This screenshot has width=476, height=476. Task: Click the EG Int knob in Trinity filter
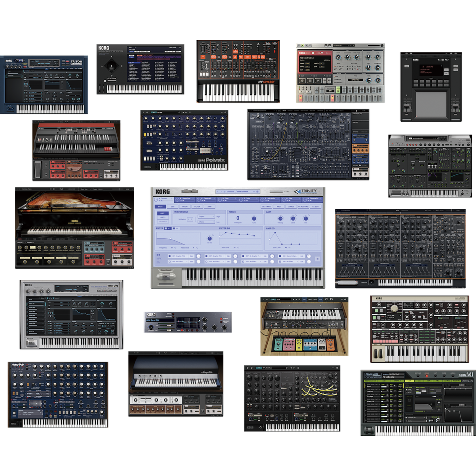click(x=210, y=238)
